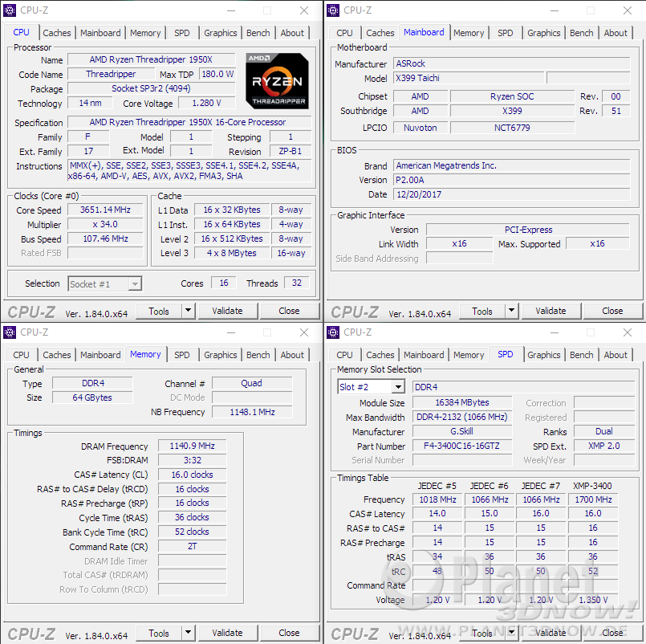Click the BIOS version P2.00A field
Viewport: 646px width, 644px height.
(x=512, y=180)
